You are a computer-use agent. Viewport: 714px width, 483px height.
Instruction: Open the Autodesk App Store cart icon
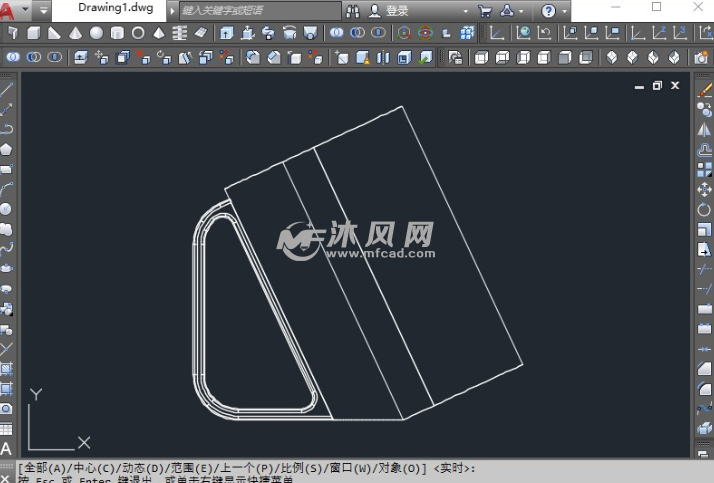click(485, 11)
